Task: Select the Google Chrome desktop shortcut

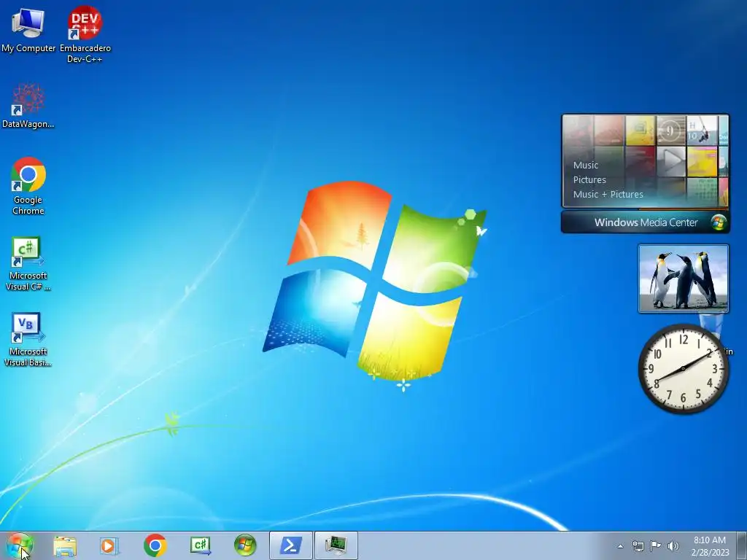Action: 28,186
